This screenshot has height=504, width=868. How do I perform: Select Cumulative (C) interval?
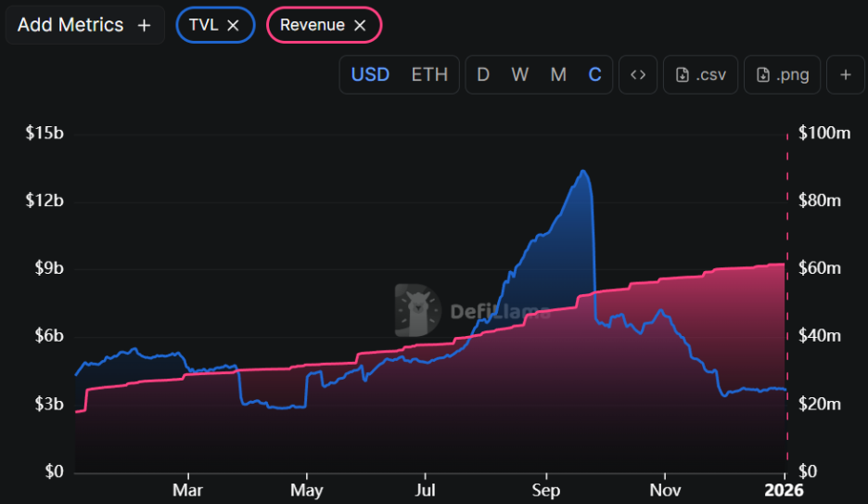pos(595,75)
